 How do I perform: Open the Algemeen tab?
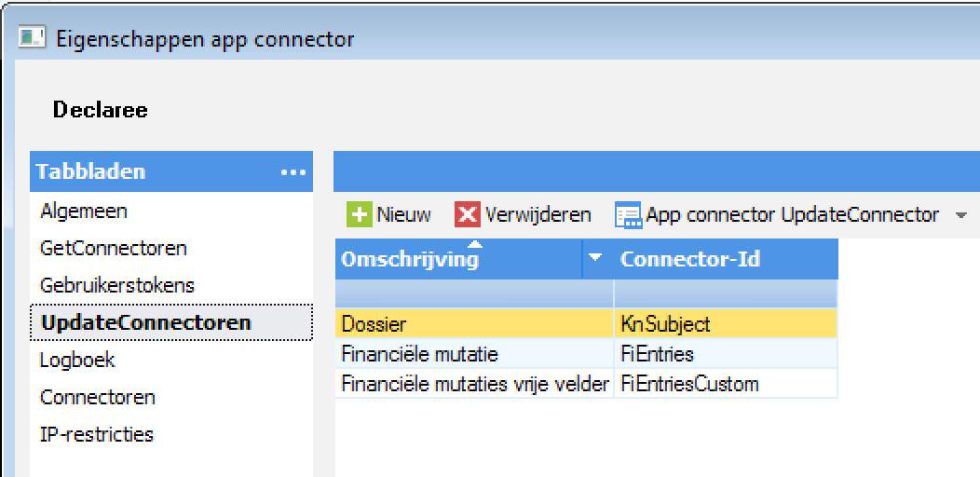[84, 211]
